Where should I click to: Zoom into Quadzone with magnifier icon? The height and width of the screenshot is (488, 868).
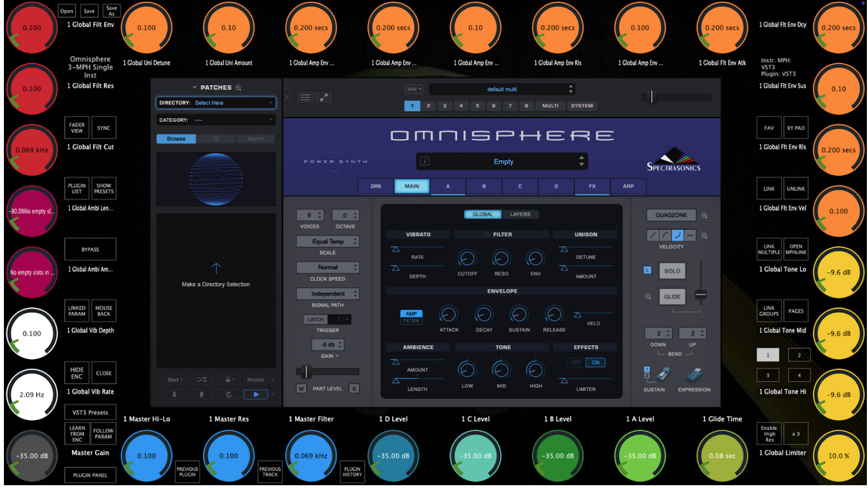coord(705,216)
